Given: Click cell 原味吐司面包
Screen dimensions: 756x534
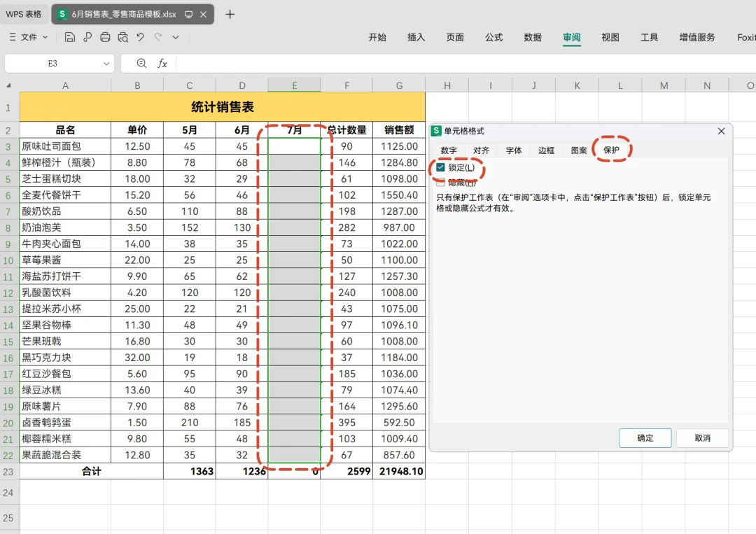Looking at the screenshot, I should pyautogui.click(x=65, y=146).
